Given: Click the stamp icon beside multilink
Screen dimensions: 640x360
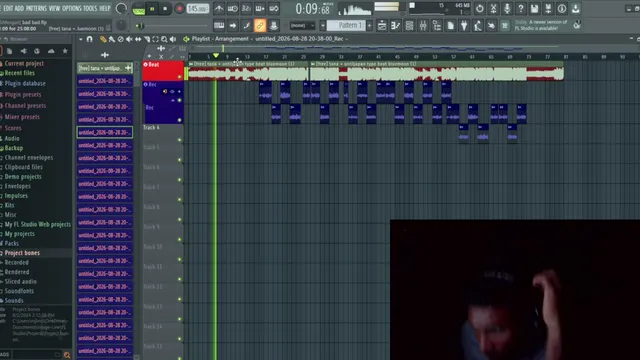Looking at the screenshot, I should point(273,26).
